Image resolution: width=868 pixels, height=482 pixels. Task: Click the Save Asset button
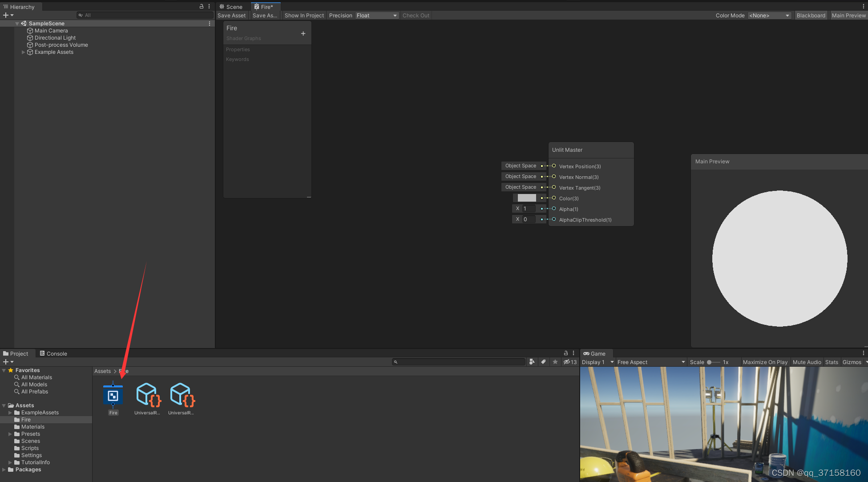coord(231,15)
